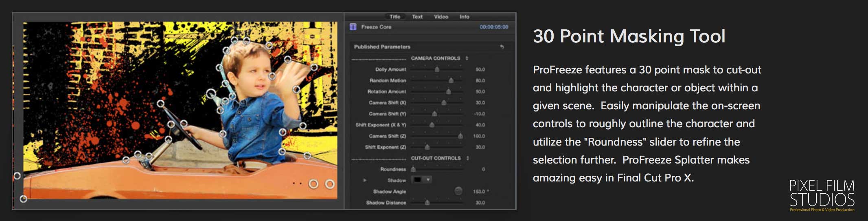The height and width of the screenshot is (221, 868).
Task: Click the Shift Exponent (Z) slider handle
Action: pyautogui.click(x=427, y=147)
